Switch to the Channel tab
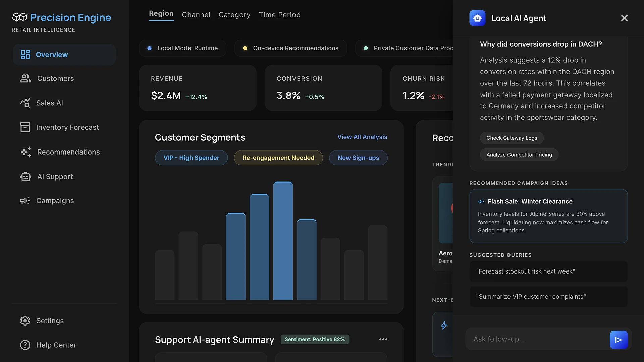644x362 pixels. pos(196,15)
